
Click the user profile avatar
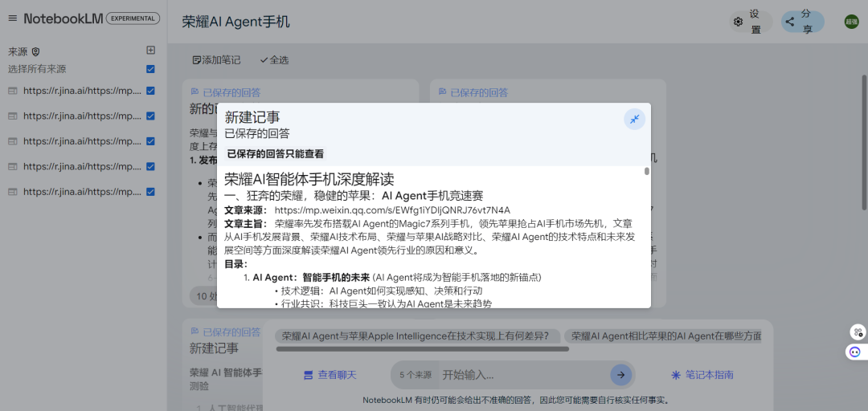pos(851,22)
